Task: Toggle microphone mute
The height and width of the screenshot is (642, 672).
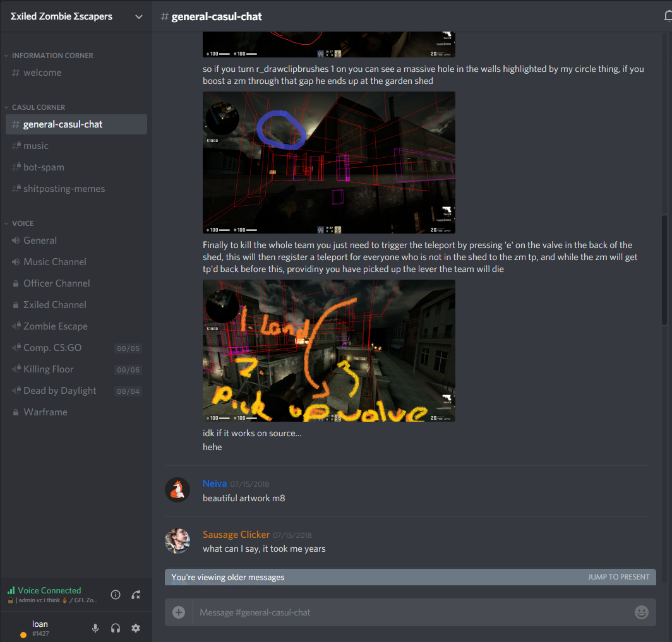Action: 95,628
